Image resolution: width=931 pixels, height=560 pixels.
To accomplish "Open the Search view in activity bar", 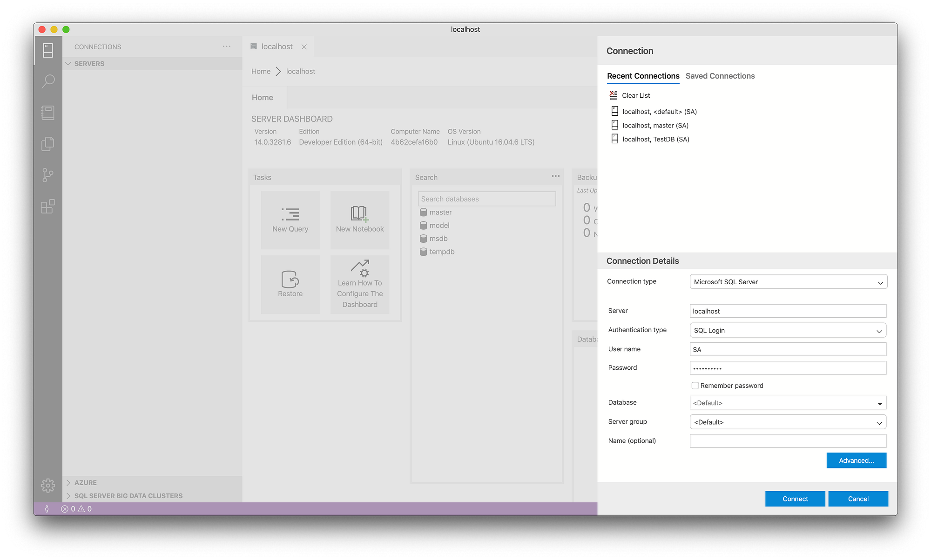I will pos(48,81).
